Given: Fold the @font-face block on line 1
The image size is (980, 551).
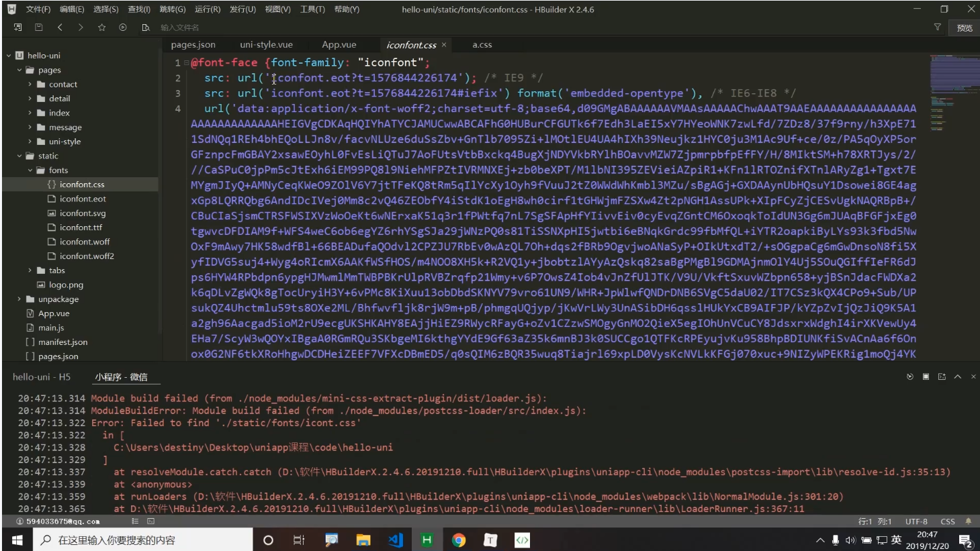Looking at the screenshot, I should tap(186, 63).
